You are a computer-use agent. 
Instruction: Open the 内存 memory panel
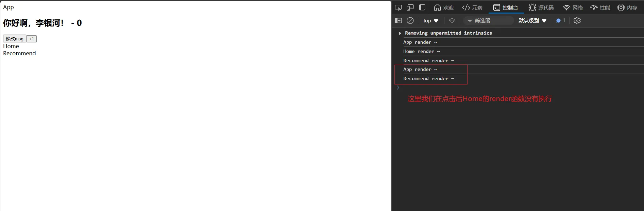click(627, 7)
